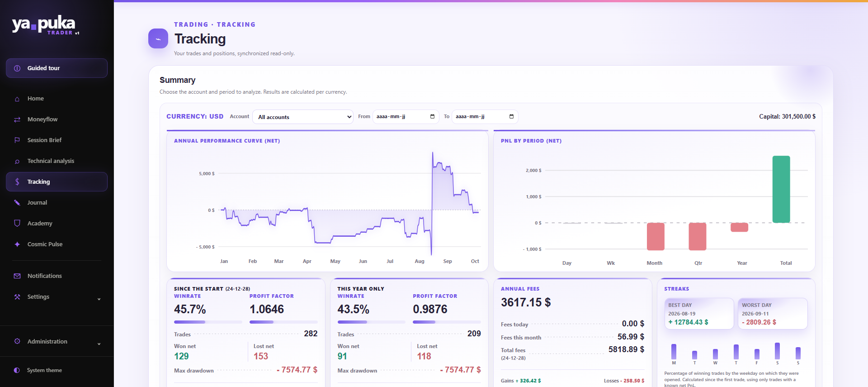The height and width of the screenshot is (387, 868).
Task: Click the Best Day streak card
Action: click(699, 314)
